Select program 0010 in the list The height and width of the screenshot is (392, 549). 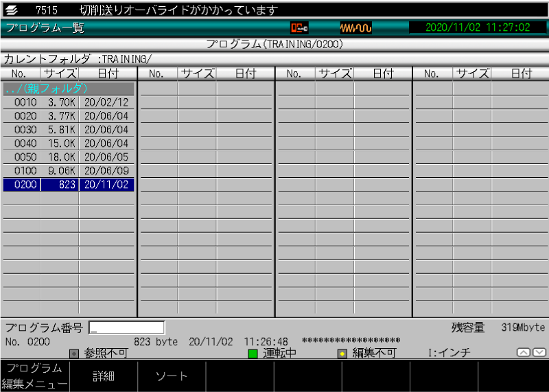click(x=69, y=102)
